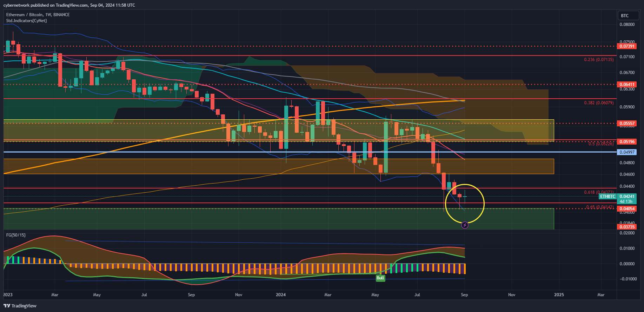644x312 pixels.
Task: Click the 0.08000 price scale value
Action: [627, 25]
